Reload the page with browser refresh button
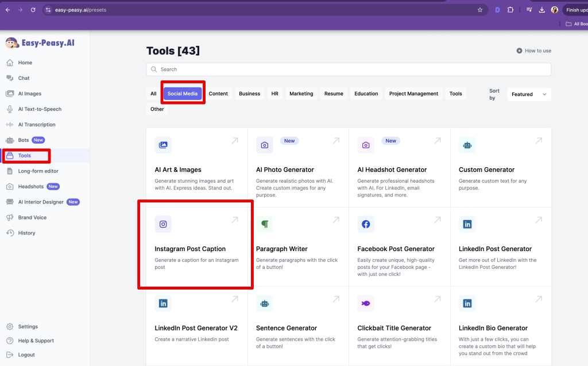Viewport: 588px width, 366px height. click(33, 10)
